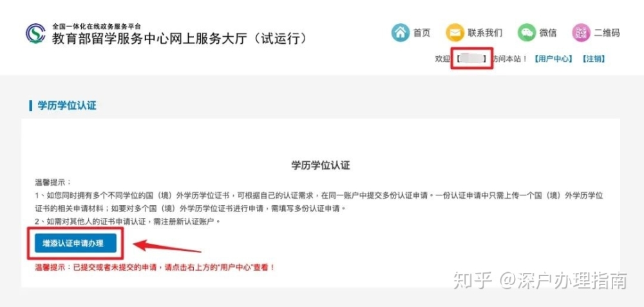This screenshot has width=644, height=307.
Task: Click the 增添认证申请办理 button
Action: pos(73,244)
